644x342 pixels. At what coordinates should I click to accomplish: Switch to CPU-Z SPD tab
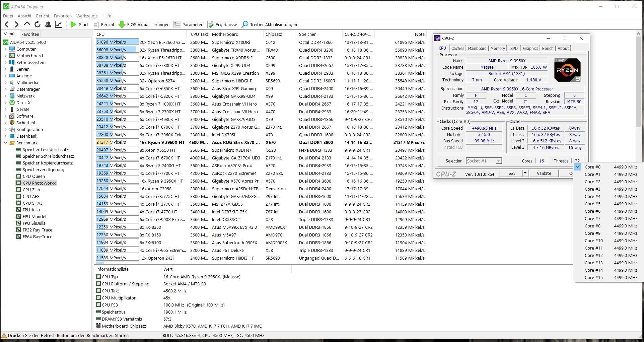point(514,48)
